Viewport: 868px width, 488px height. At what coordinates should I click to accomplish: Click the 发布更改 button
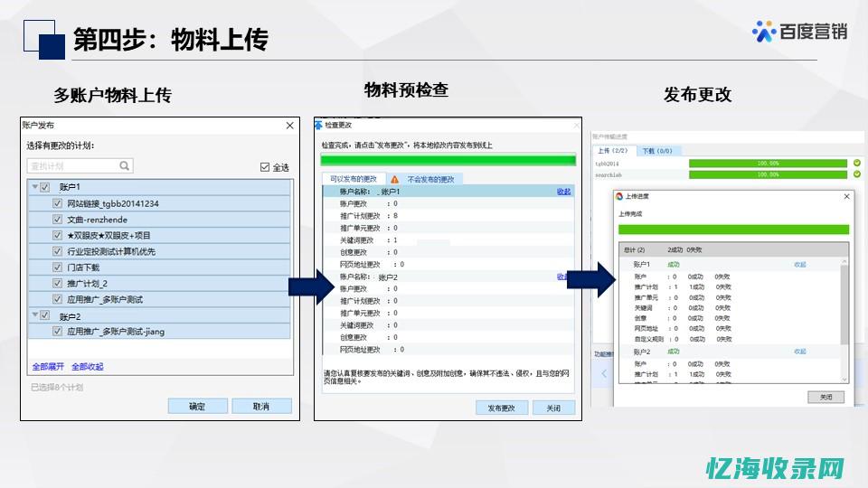click(501, 408)
